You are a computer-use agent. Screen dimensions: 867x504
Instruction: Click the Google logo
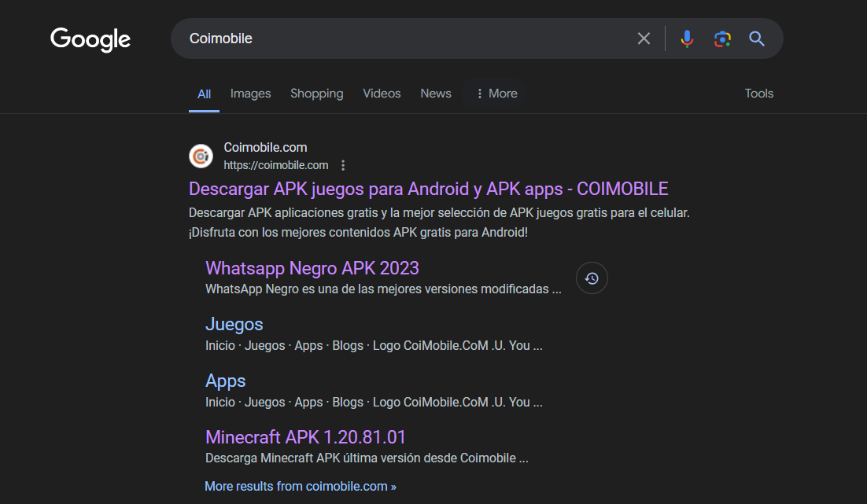point(90,39)
